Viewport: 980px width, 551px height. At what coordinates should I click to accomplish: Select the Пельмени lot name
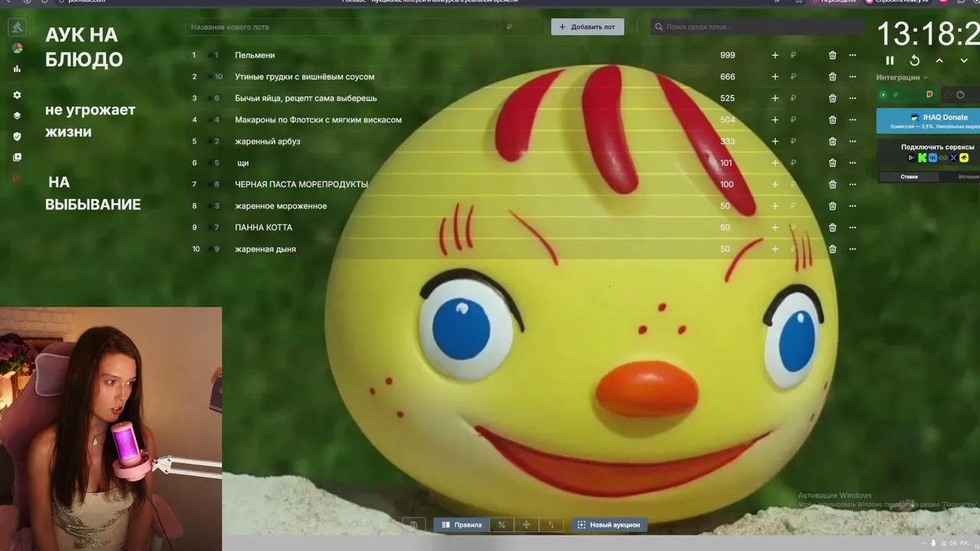click(x=255, y=55)
